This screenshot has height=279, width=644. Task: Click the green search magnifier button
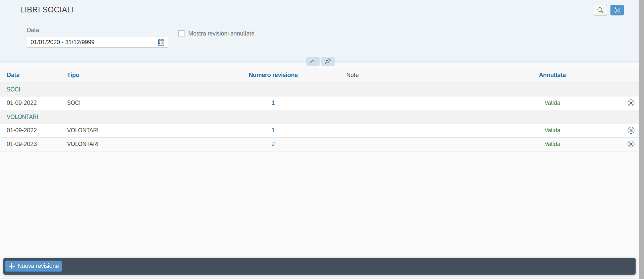click(x=600, y=10)
